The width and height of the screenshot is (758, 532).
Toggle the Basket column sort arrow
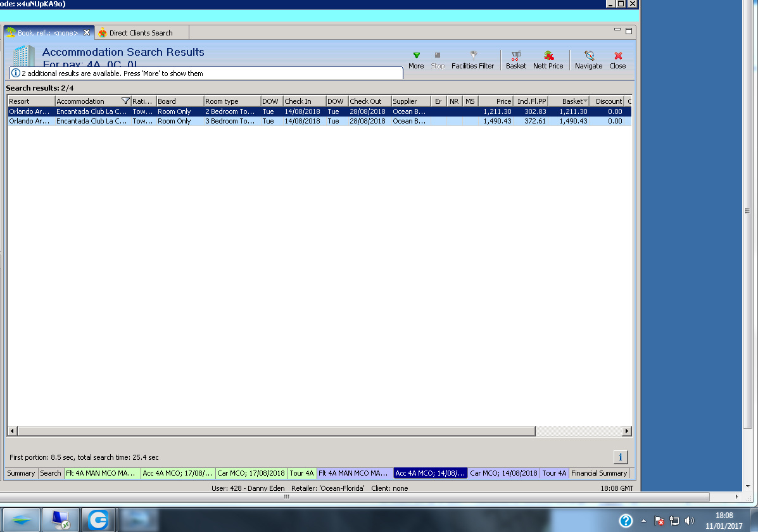[585, 101]
